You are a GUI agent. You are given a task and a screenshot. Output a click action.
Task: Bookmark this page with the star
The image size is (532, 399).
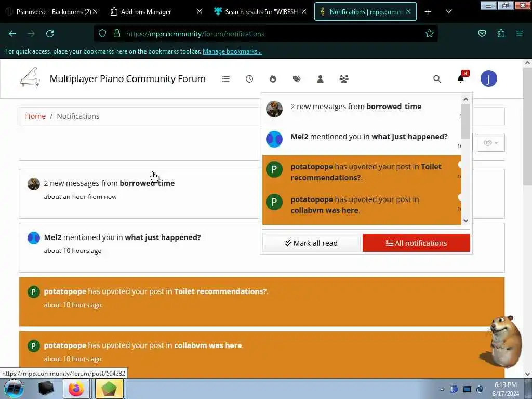click(x=430, y=34)
